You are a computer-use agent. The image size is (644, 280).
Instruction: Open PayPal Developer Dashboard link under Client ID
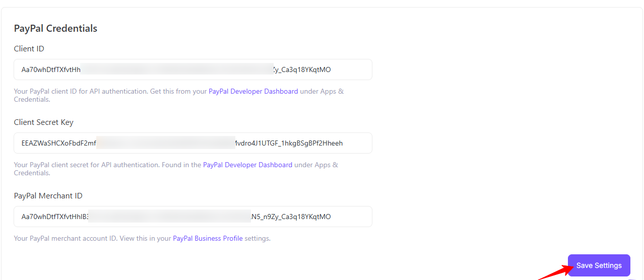(x=253, y=92)
